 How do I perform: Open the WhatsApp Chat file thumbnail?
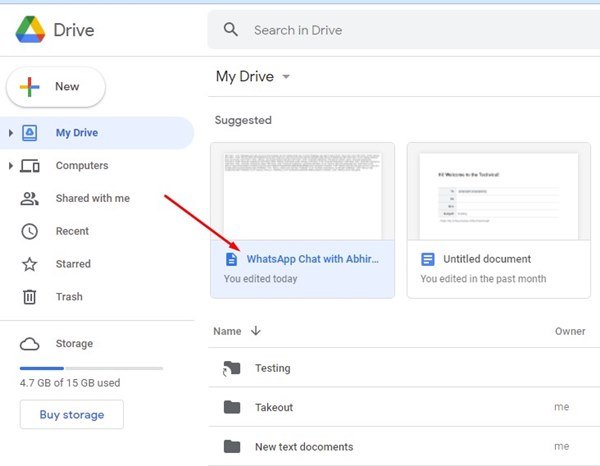[x=302, y=192]
